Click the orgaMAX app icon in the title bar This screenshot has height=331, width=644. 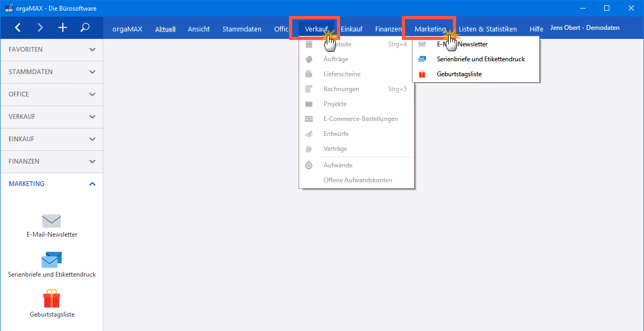[x=9, y=8]
